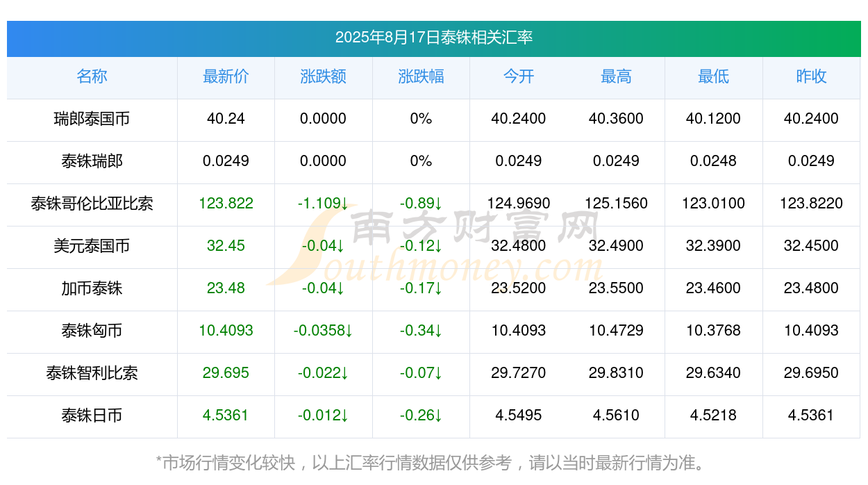
Task: Click the 泰铢瑞郎 row name
Action: click(92, 161)
